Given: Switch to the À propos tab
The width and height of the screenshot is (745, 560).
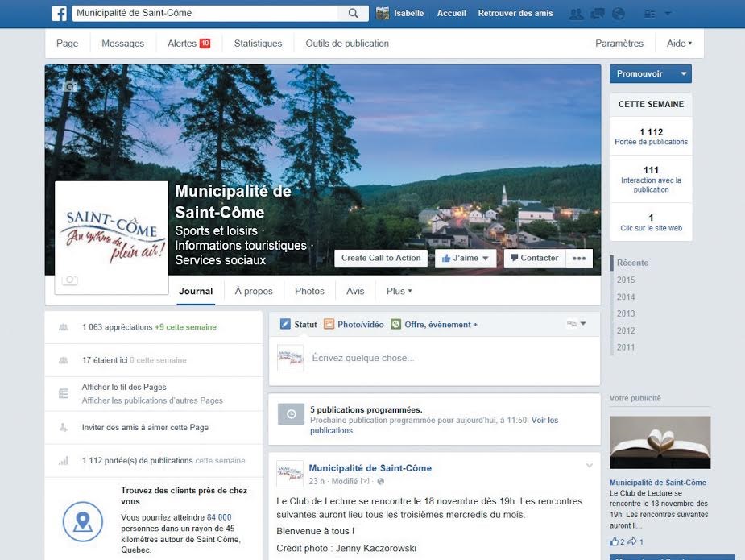Looking at the screenshot, I should [254, 291].
